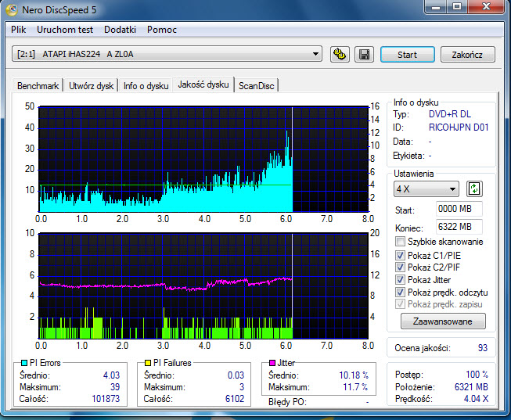Open the Plik menu

(x=18, y=30)
